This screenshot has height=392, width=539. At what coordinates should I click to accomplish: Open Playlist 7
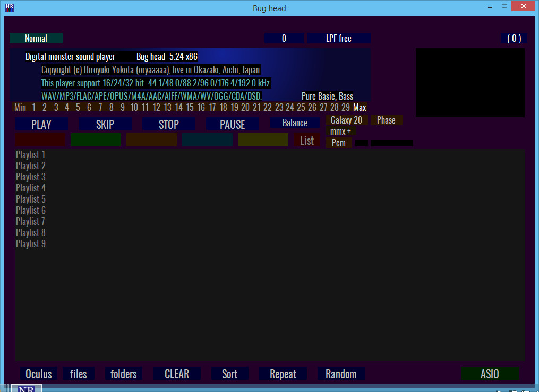click(30, 221)
